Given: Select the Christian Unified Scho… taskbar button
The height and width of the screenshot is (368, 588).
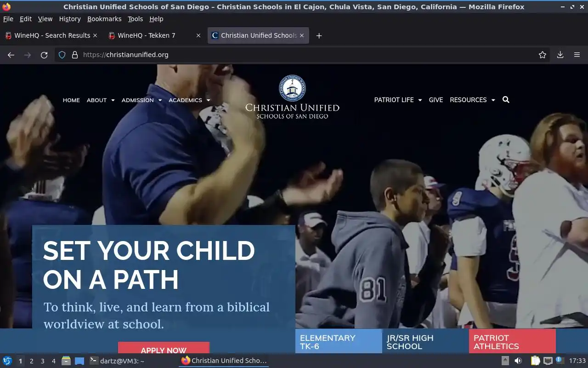Looking at the screenshot, I should [x=224, y=361].
